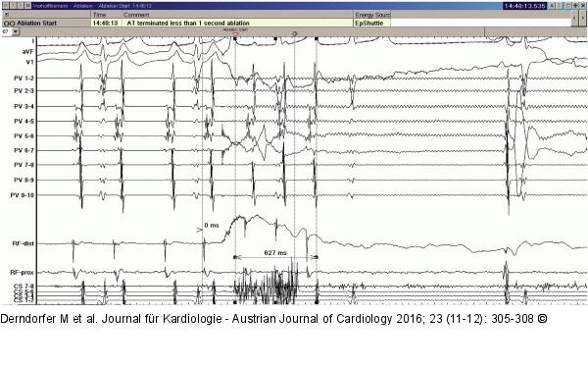Screen dimensions: 588x367
Task: Click the circular caliper marker on ruler
Action: [x=294, y=33]
